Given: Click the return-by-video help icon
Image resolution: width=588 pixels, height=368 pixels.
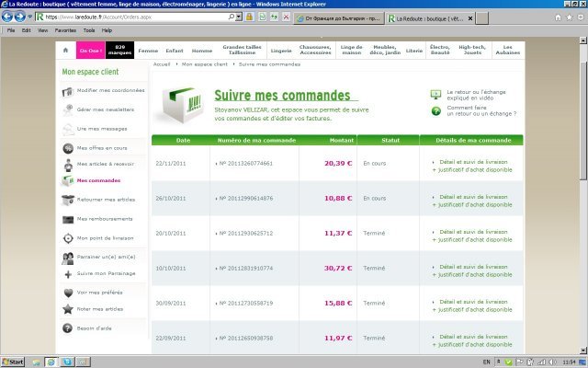Looking at the screenshot, I should (435, 95).
